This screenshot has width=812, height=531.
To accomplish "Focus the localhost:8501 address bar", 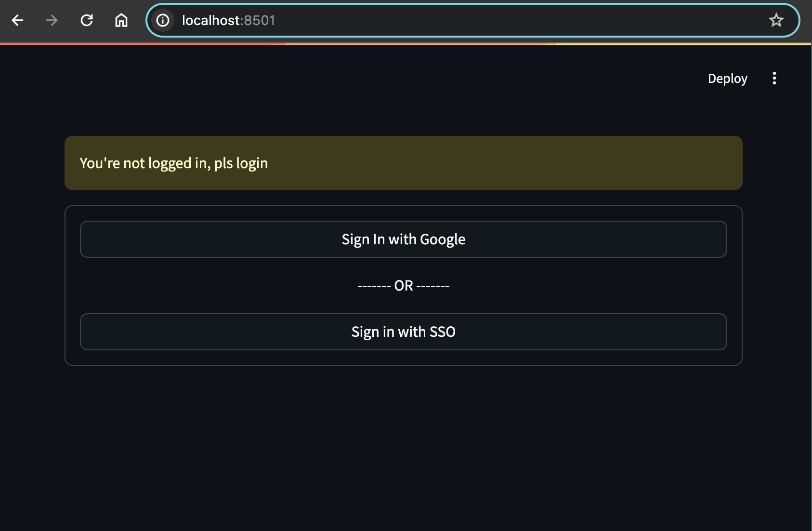I will [472, 20].
